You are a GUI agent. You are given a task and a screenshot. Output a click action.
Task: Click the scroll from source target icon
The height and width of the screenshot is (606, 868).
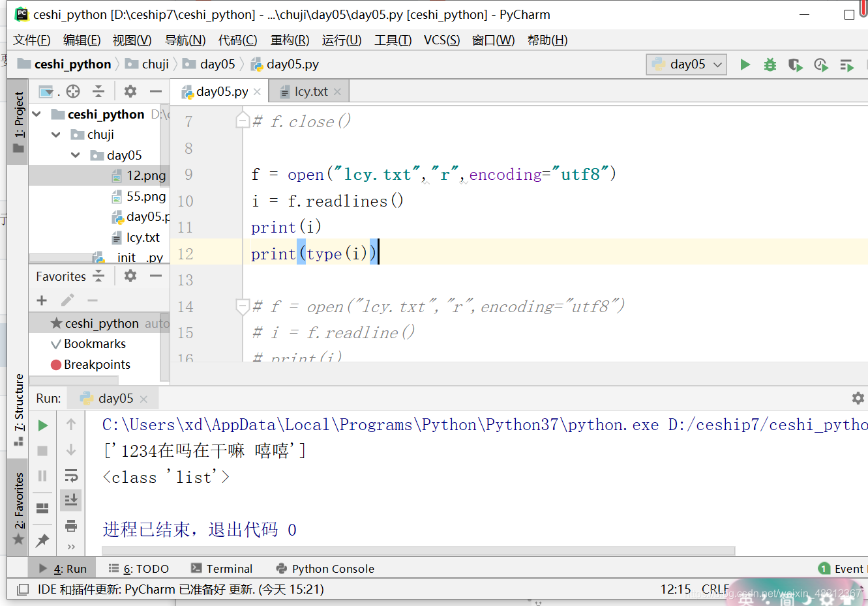(73, 91)
